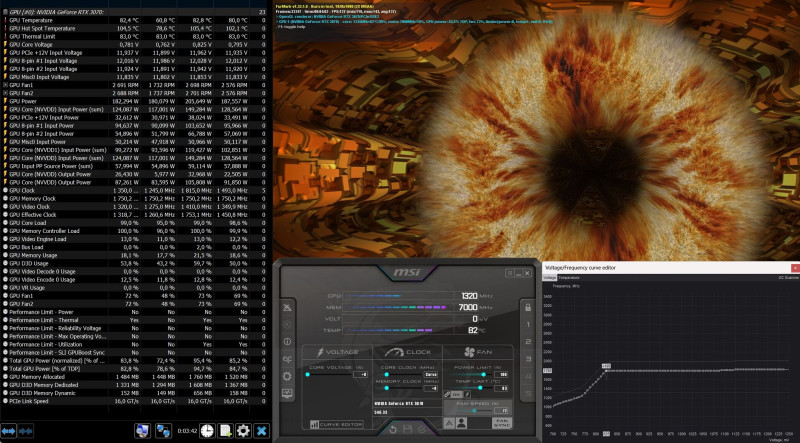Click Afterburner reset to defaults arrow icon
Screen dimensions: 800x443
(x=393, y=429)
